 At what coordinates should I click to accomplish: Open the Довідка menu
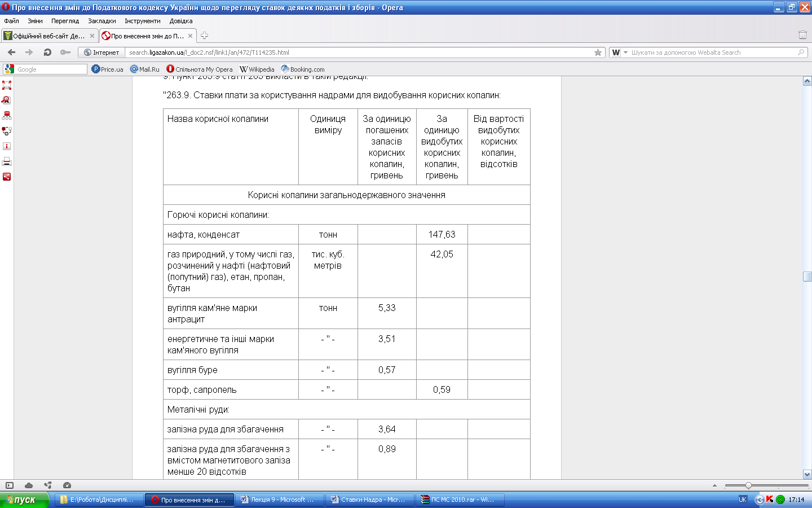[x=181, y=21]
